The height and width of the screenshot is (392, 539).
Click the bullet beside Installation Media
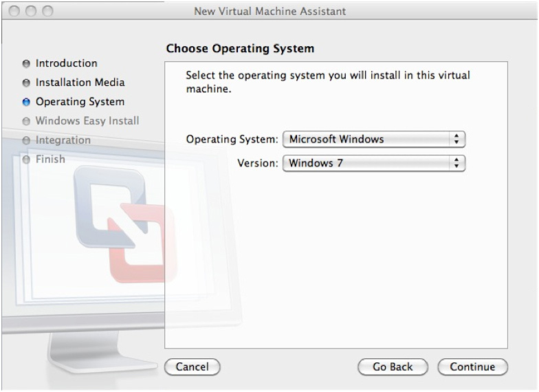[x=26, y=83]
